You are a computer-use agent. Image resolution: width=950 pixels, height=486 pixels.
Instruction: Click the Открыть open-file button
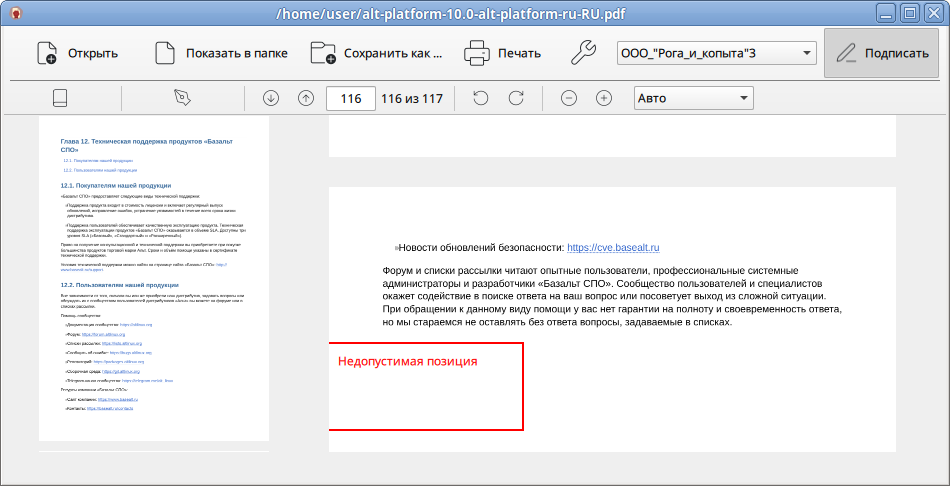pos(77,53)
